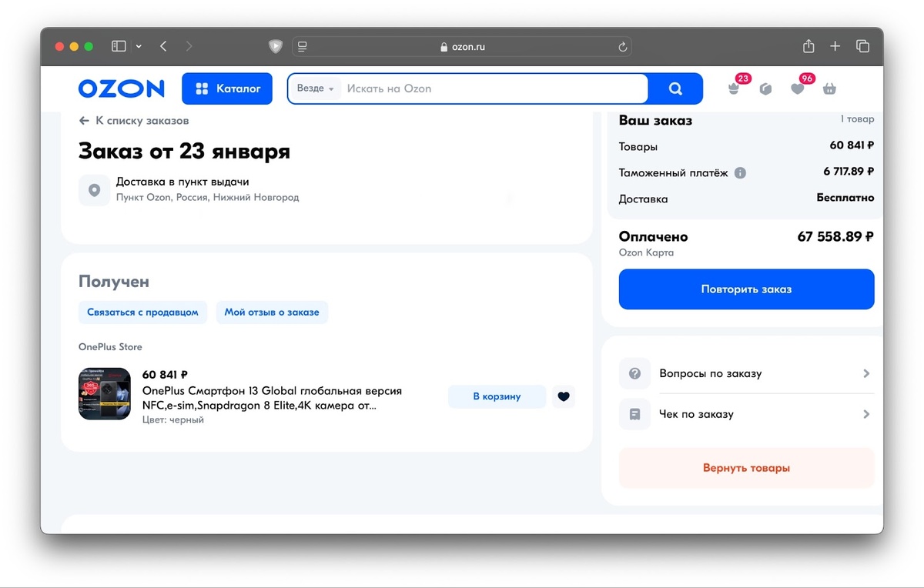
Task: Open a new tab with the plus icon
Action: [x=835, y=46]
